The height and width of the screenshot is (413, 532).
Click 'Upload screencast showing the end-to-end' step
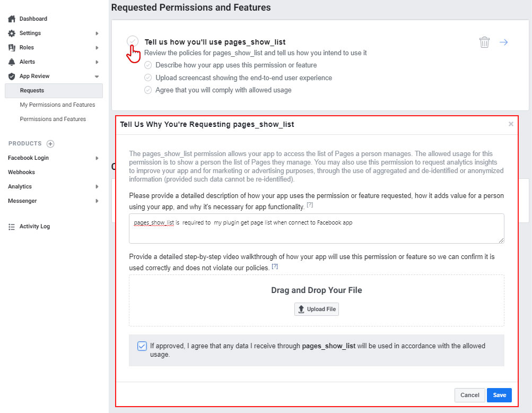point(243,78)
